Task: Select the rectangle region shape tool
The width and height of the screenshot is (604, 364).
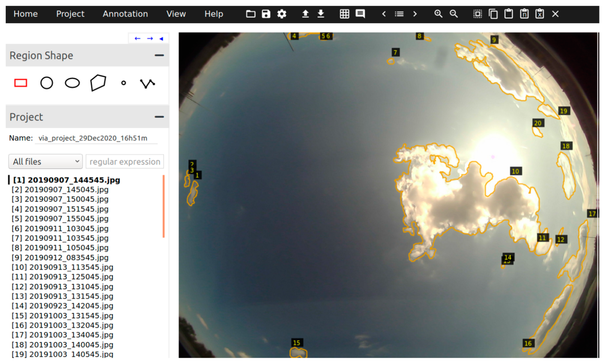Action: 20,83
